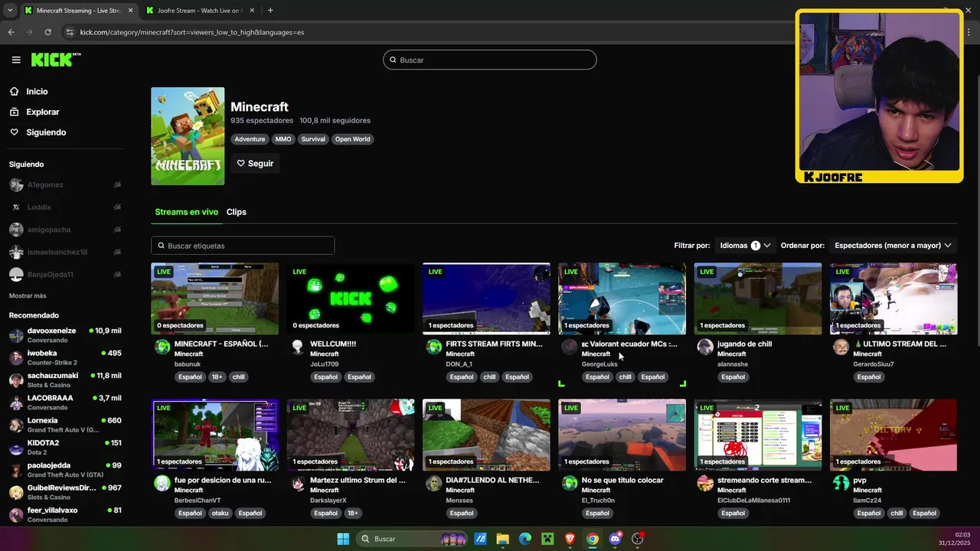980x551 pixels.
Task: Focus the Buscar search field on Kick
Action: click(490, 60)
